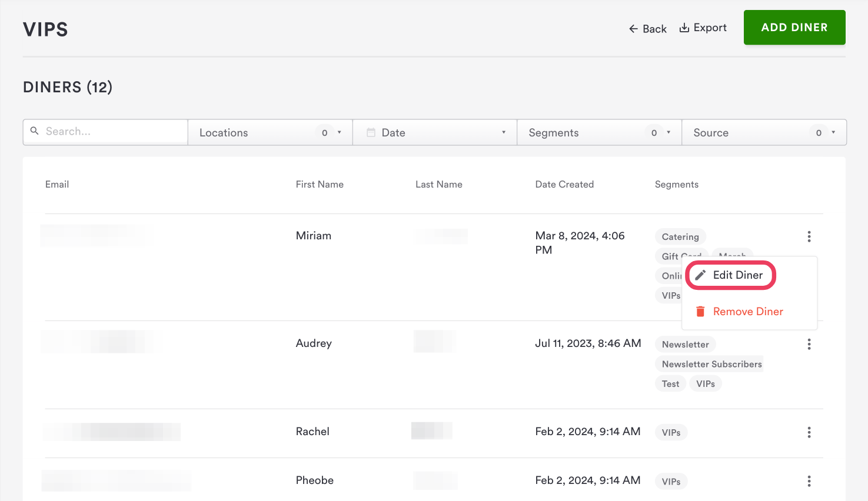
Task: Go back using the Back link
Action: pyautogui.click(x=647, y=29)
